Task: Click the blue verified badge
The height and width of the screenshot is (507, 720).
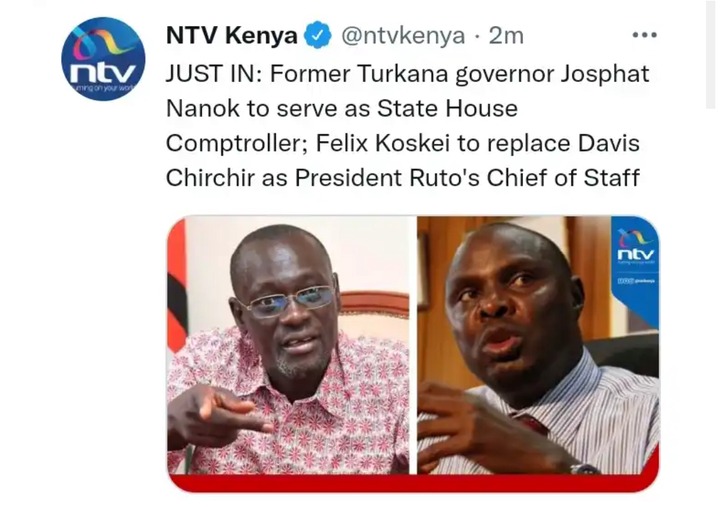Action: pyautogui.click(x=318, y=35)
